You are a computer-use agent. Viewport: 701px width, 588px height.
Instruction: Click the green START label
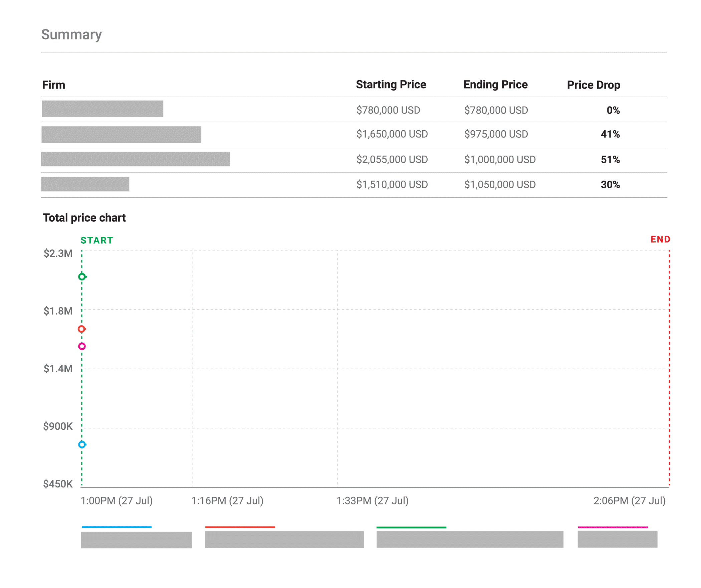tap(97, 240)
